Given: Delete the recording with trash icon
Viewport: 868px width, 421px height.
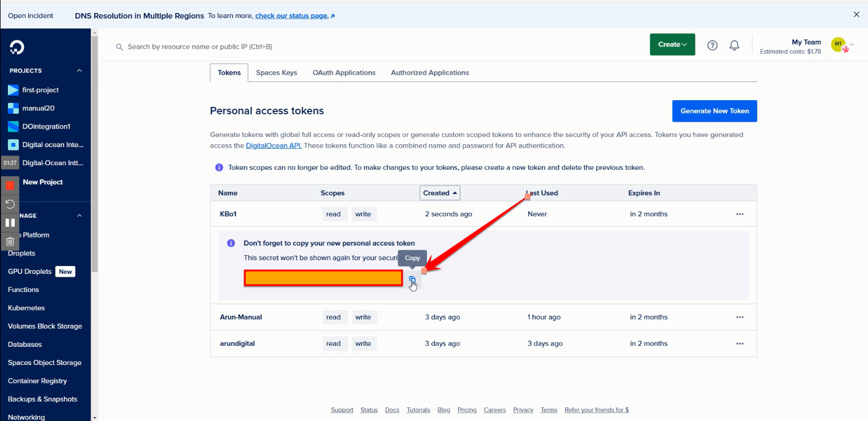Looking at the screenshot, I should pyautogui.click(x=10, y=242).
